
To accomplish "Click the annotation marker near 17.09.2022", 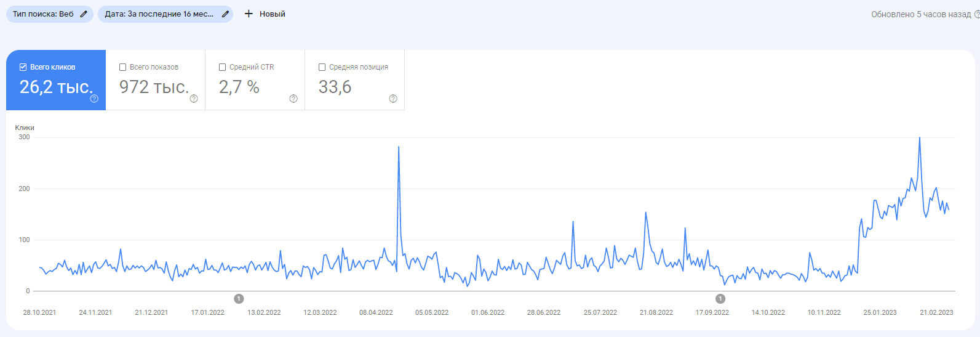I will tap(720, 299).
